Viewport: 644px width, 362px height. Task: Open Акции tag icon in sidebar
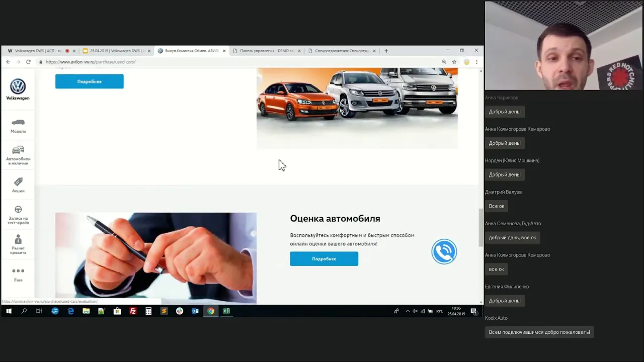click(x=18, y=182)
